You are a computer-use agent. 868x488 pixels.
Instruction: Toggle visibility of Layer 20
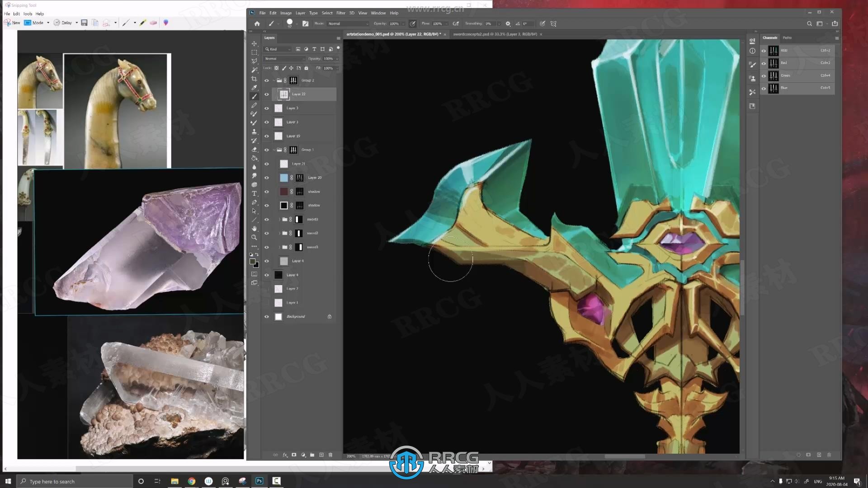pyautogui.click(x=267, y=178)
